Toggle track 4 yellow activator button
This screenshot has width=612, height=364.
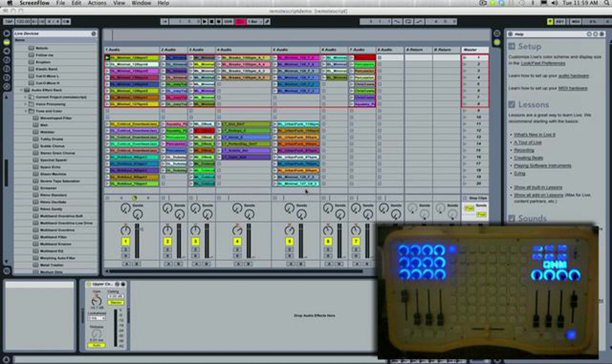coord(237,241)
